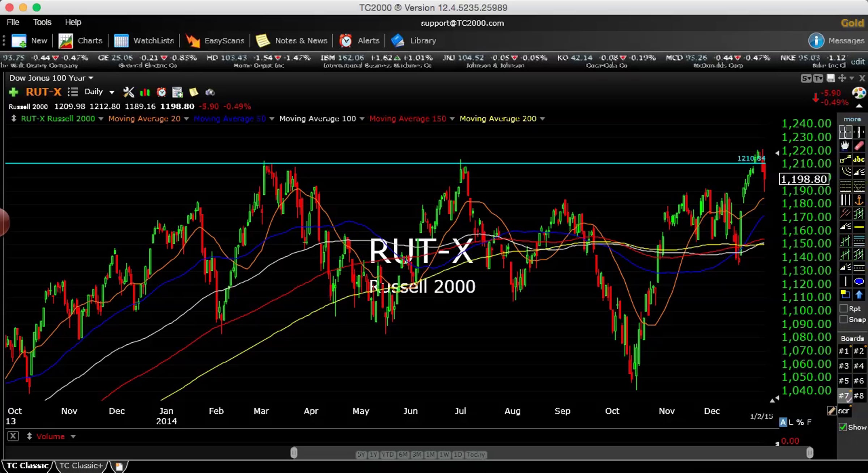Viewport: 868px width, 473px height.
Task: Click the New toolbar button
Action: [29, 40]
